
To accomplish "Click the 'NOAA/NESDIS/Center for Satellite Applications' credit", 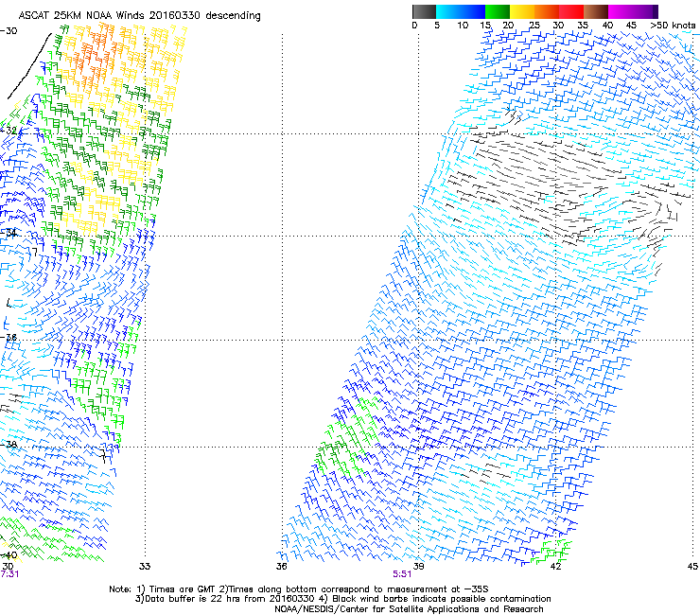I will click(x=409, y=609).
